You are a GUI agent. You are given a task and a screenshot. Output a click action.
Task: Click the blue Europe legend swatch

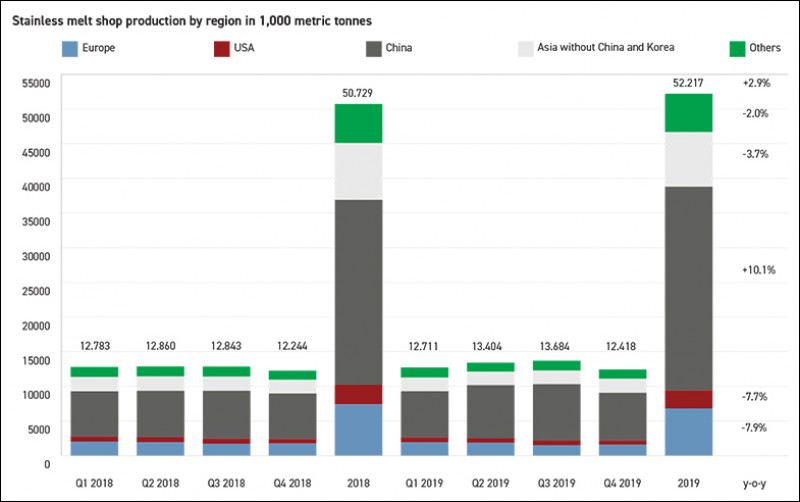(70, 47)
